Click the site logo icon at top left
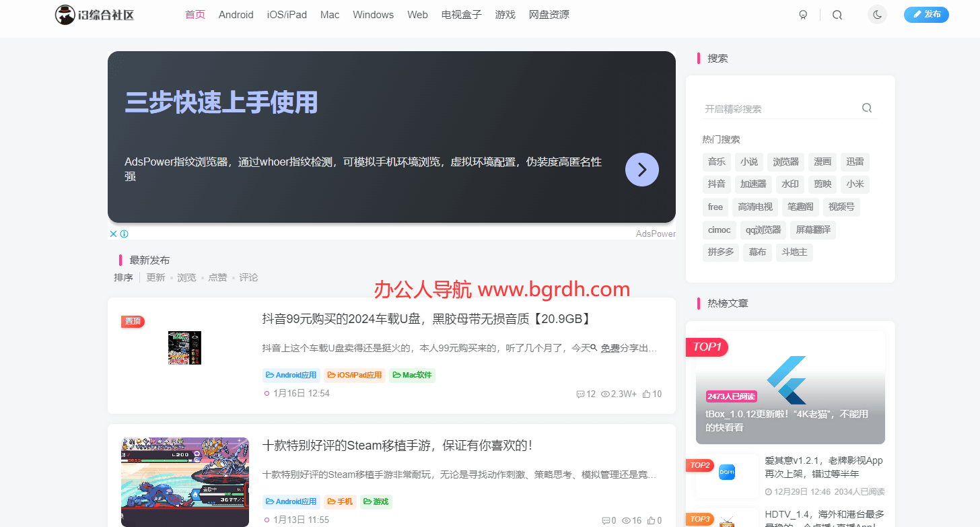980x527 pixels. [65, 14]
